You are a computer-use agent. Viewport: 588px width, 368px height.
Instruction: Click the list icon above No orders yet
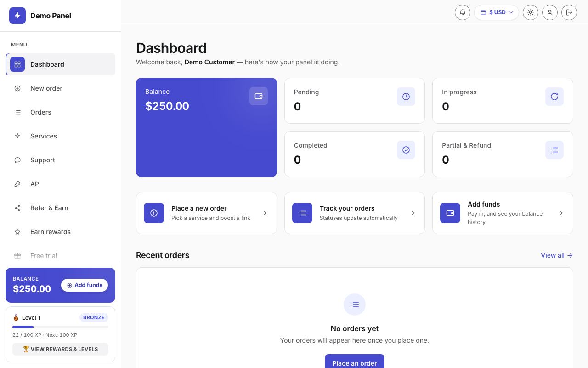pos(355,305)
